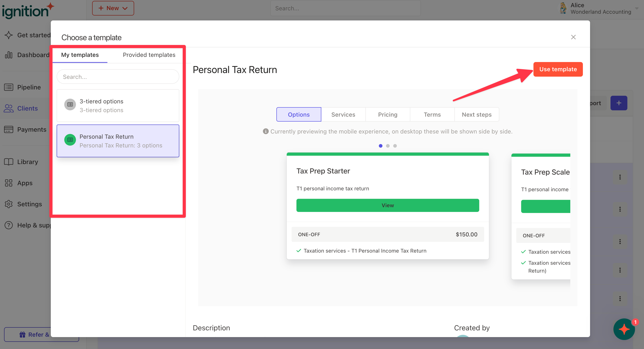This screenshot has width=644, height=349.
Task: Open the Clients people icon
Action: pos(9,108)
